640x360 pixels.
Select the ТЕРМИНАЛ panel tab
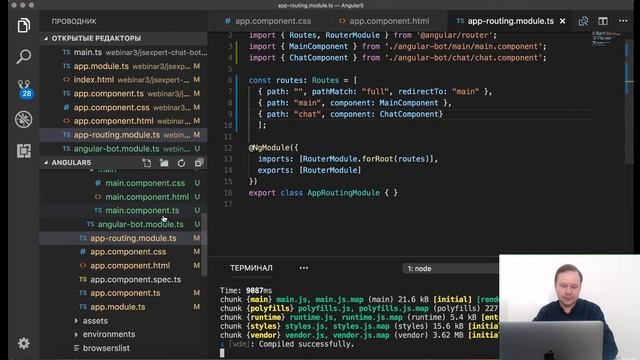coord(251,268)
